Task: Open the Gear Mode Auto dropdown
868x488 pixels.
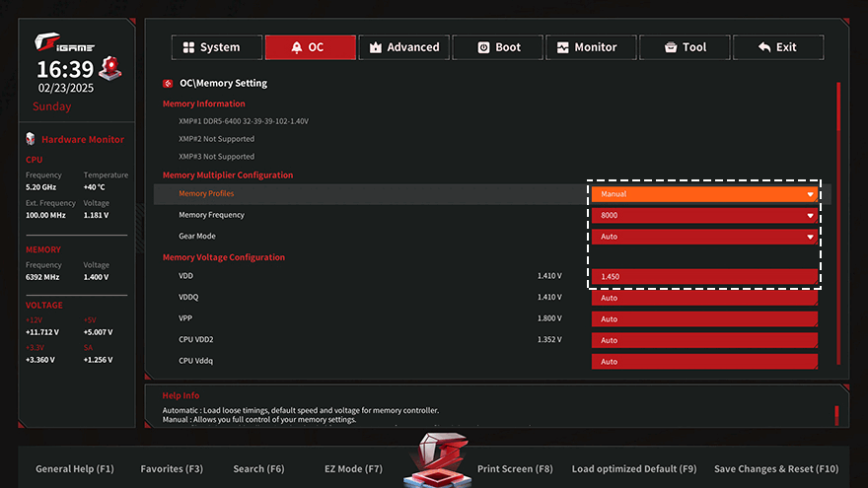Action: 704,237
